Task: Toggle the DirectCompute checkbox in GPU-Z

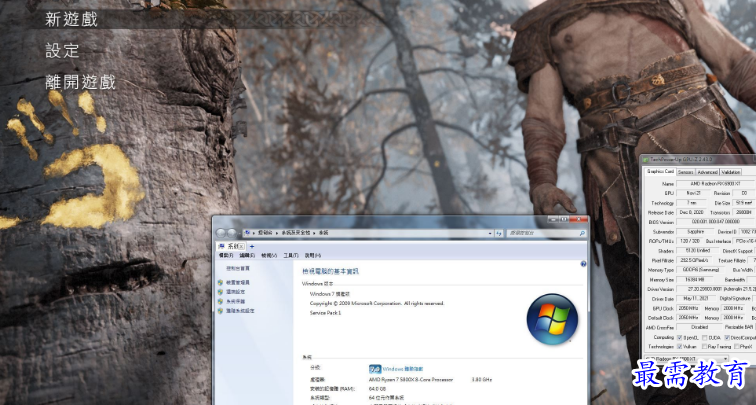Action: pyautogui.click(x=727, y=338)
